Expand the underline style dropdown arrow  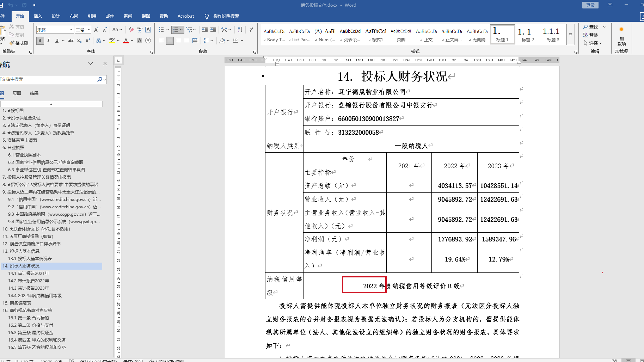[x=63, y=41]
